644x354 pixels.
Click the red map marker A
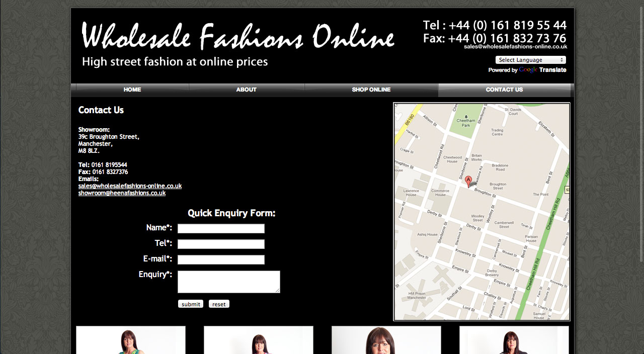pyautogui.click(x=468, y=181)
